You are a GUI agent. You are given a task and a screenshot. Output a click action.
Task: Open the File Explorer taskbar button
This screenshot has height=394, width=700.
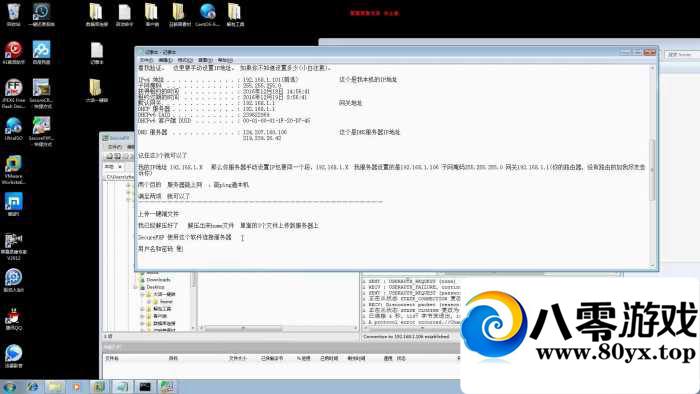[54, 386]
